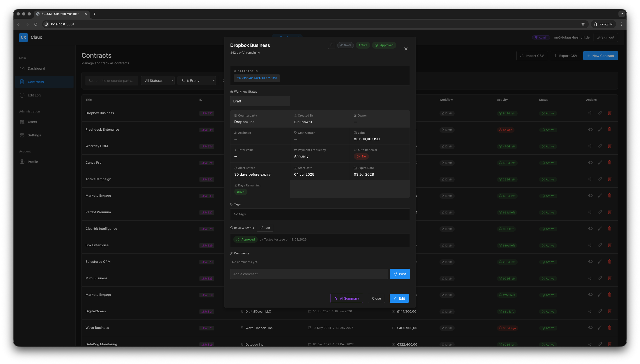Open the Workflow Status Draft dropdown

(x=260, y=101)
